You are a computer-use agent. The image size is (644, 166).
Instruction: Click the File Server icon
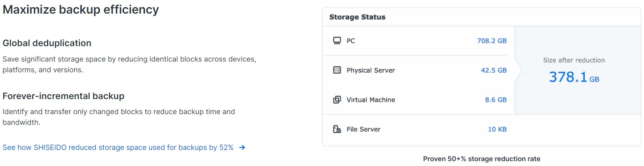(337, 129)
